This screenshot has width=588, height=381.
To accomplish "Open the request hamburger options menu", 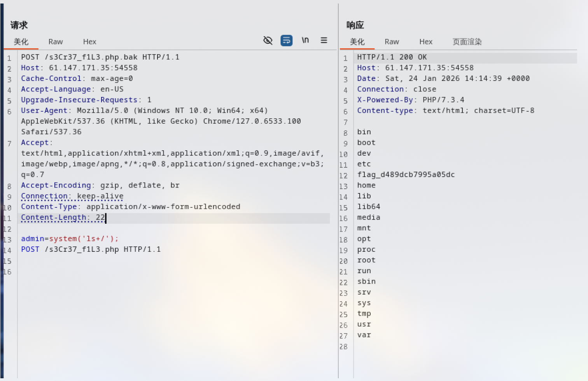I will point(324,40).
